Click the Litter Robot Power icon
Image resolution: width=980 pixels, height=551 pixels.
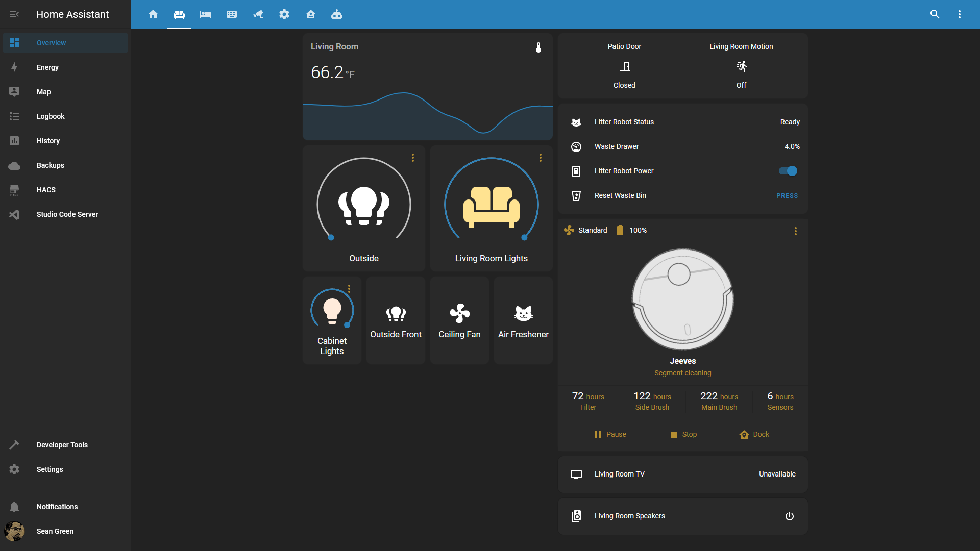(x=576, y=171)
